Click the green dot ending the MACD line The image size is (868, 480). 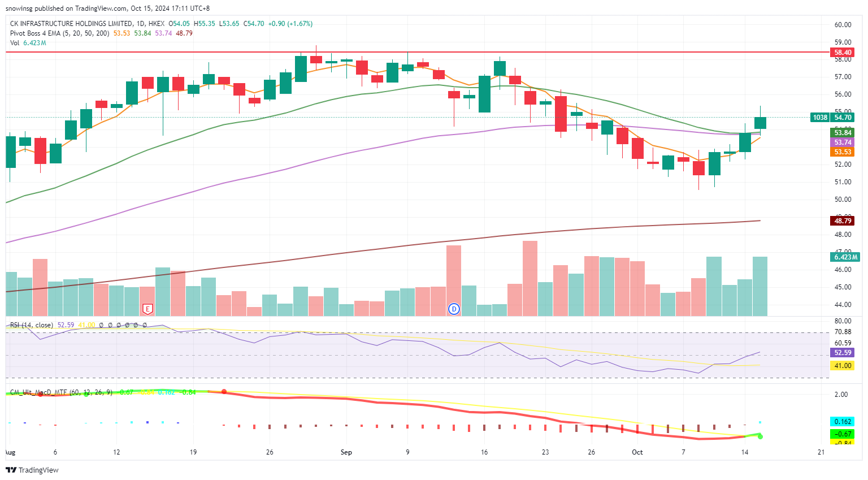(760, 436)
